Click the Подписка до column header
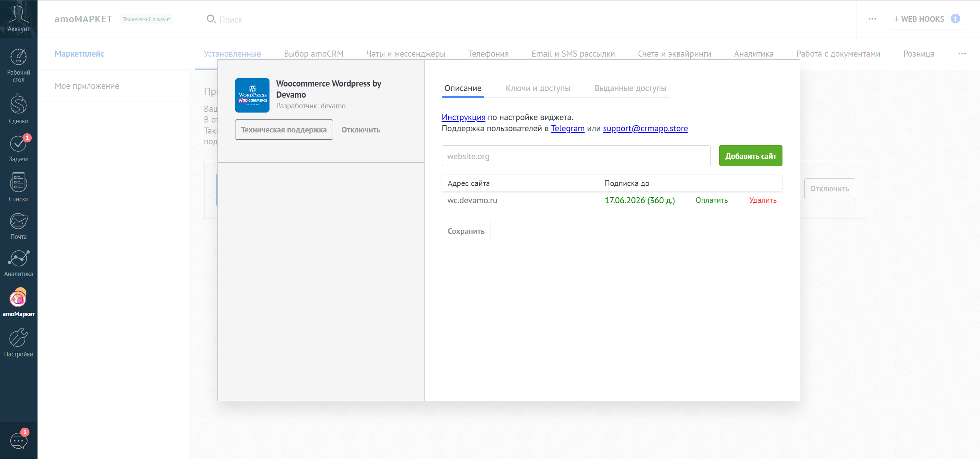980x459 pixels. click(627, 183)
